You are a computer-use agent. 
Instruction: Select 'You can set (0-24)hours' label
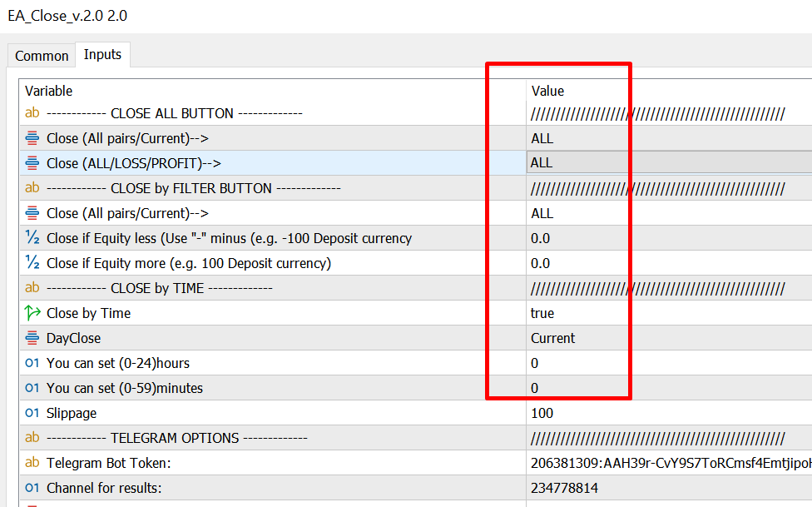[118, 363]
